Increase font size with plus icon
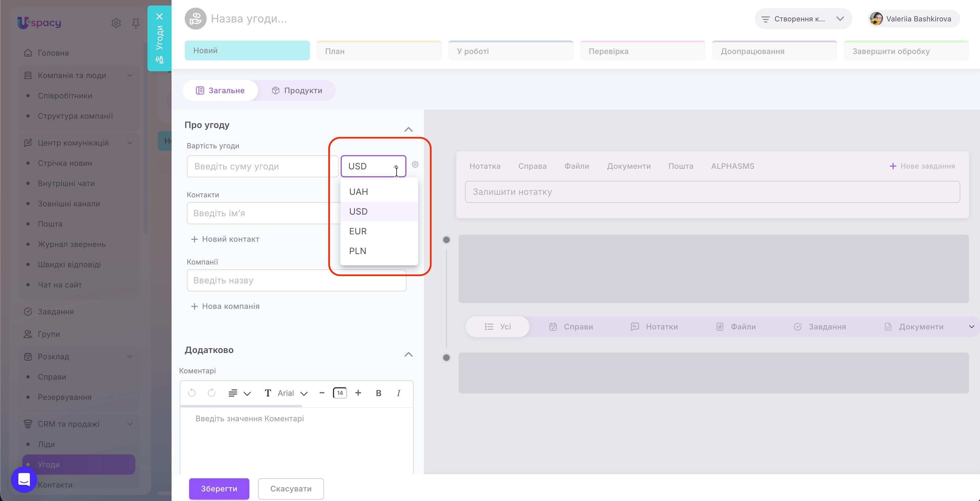Viewport: 980px width, 501px height. [x=358, y=392]
